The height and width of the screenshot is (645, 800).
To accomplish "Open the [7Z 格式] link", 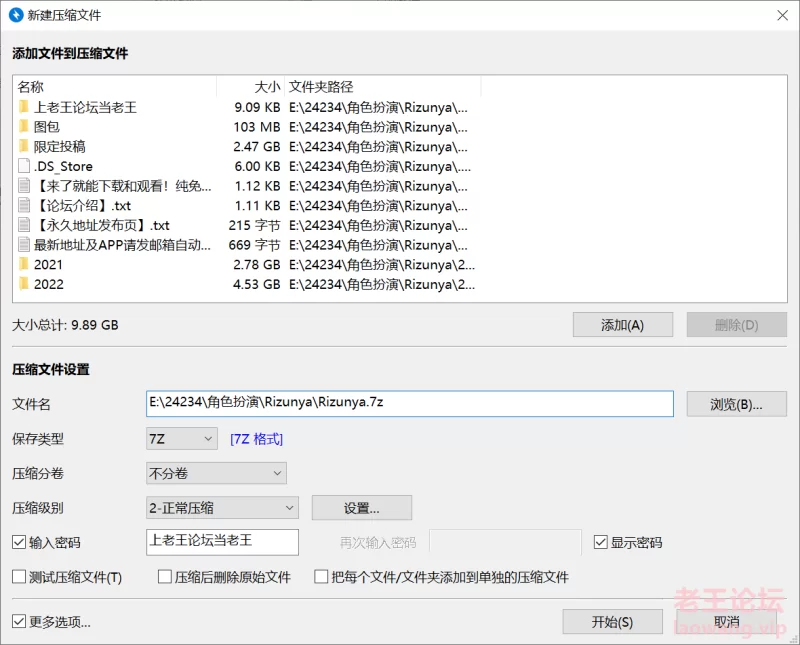I will coord(256,439).
